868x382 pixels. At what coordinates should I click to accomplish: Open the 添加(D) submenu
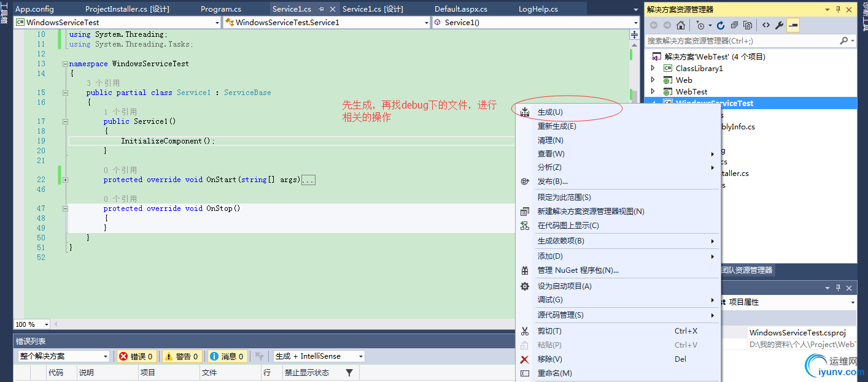tap(618, 256)
